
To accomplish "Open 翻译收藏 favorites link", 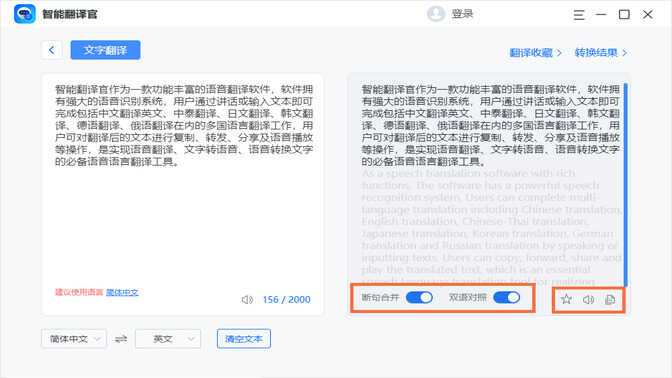I will (x=535, y=53).
